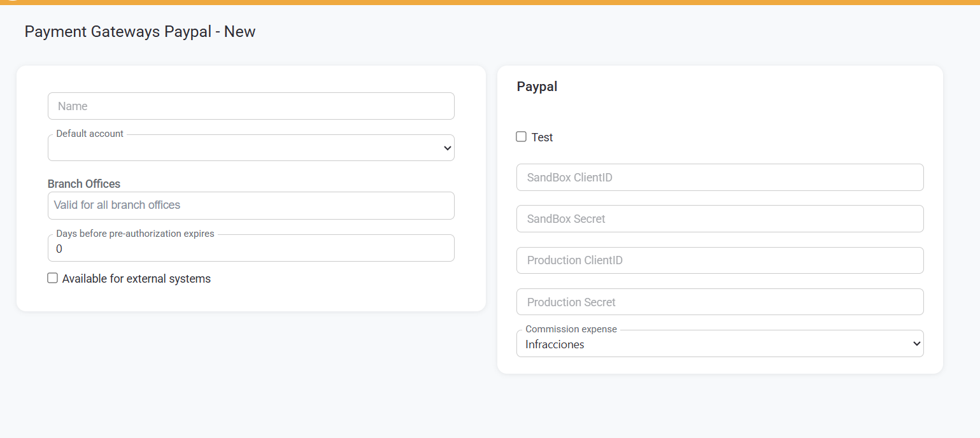This screenshot has width=980, height=438.
Task: Click the Payment Gateways Paypal - New title
Action: pos(140,32)
